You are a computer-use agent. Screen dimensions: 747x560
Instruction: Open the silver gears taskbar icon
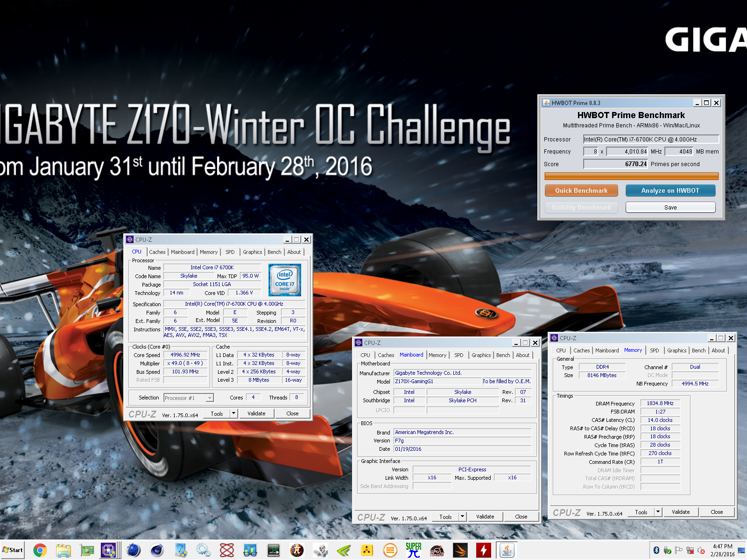(204, 551)
